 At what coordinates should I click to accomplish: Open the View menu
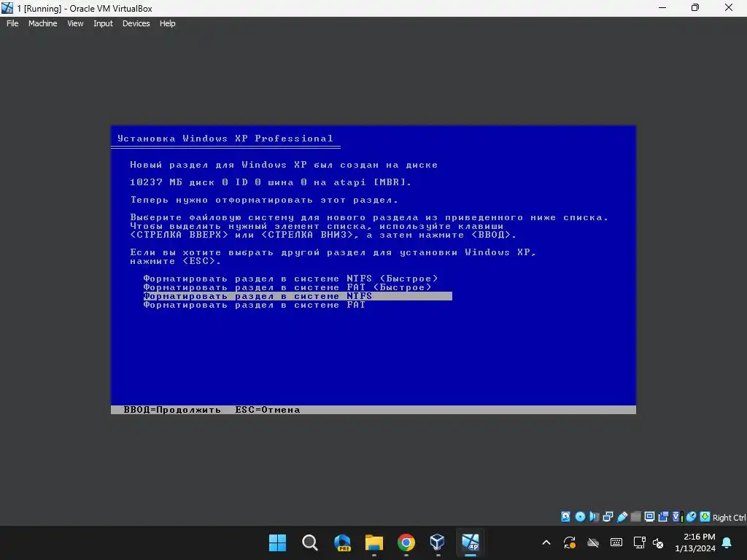(x=75, y=23)
